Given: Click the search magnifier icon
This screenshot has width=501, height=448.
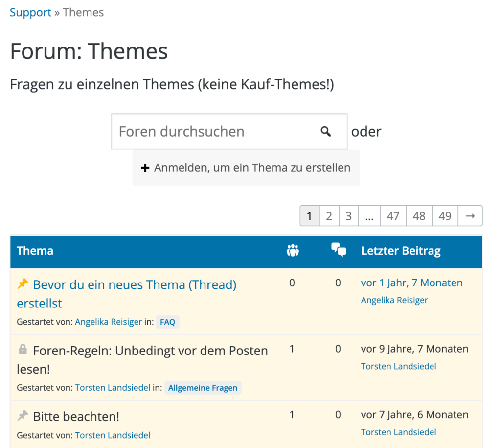Looking at the screenshot, I should click(x=326, y=131).
